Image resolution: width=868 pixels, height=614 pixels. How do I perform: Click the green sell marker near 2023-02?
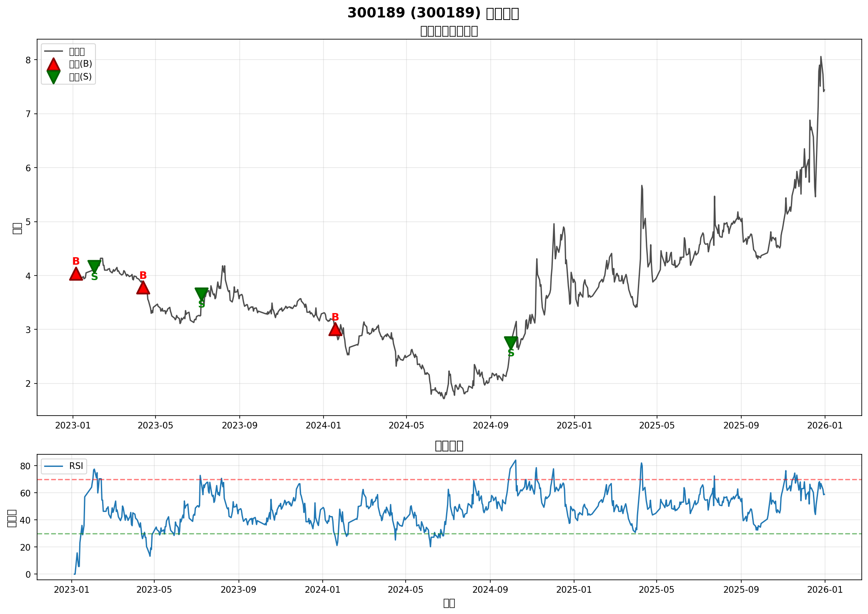(94, 266)
